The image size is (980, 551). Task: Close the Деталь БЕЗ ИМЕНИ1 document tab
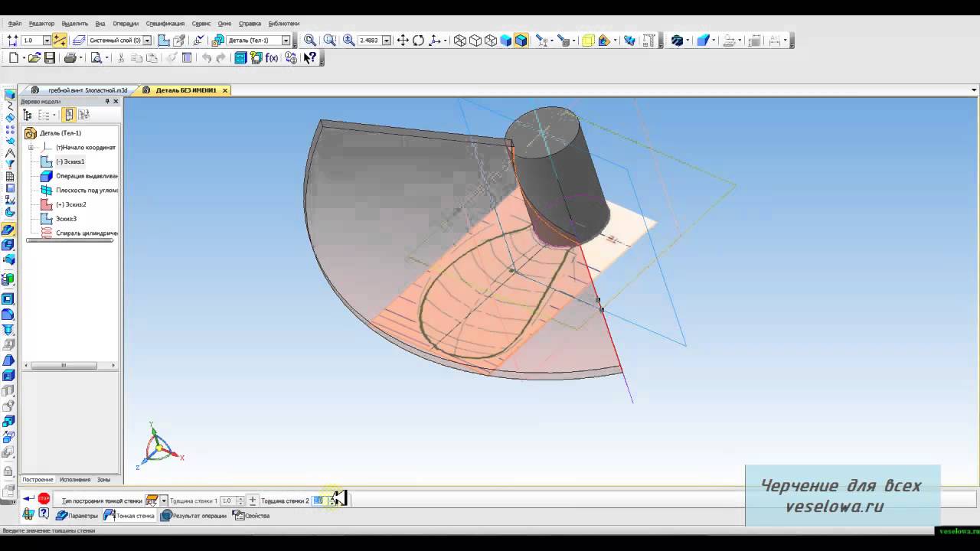point(225,90)
